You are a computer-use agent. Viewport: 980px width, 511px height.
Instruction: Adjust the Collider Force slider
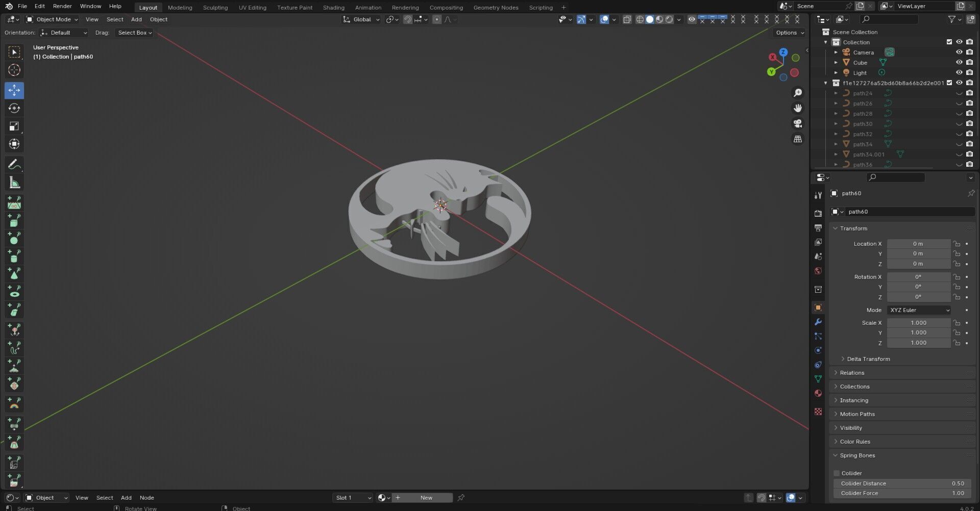(902, 493)
